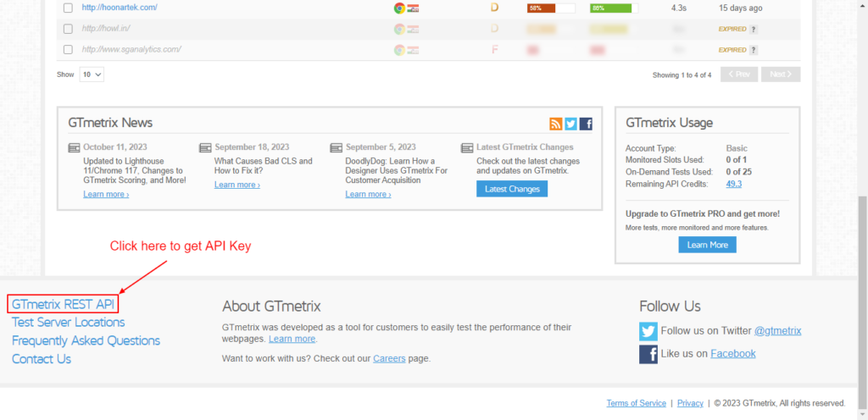Click the 86% structure bar for hoonartek.com
The height and width of the screenshot is (420, 868).
click(x=615, y=8)
